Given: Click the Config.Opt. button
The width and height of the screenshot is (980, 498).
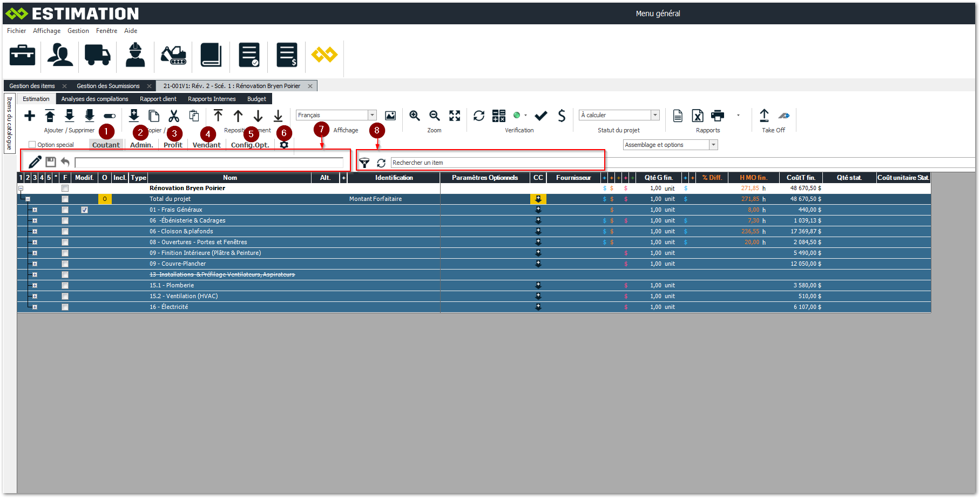Looking at the screenshot, I should tap(250, 145).
